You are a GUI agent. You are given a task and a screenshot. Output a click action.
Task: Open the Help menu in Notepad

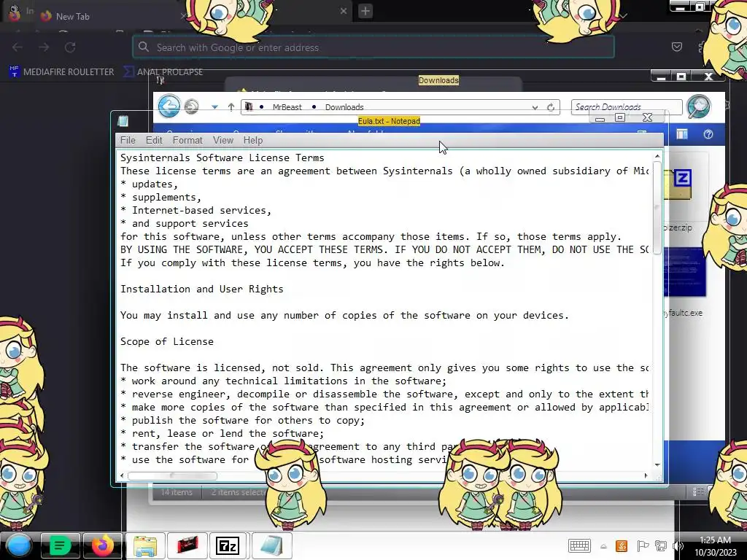252,140
